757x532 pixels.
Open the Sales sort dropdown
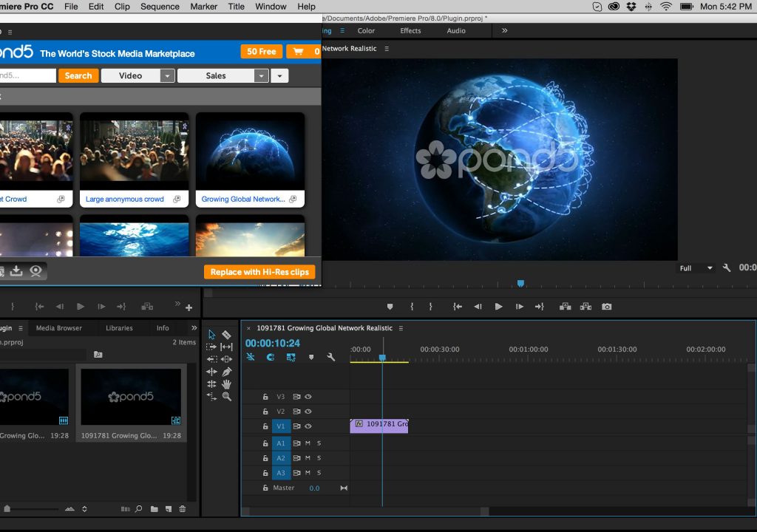coord(261,76)
